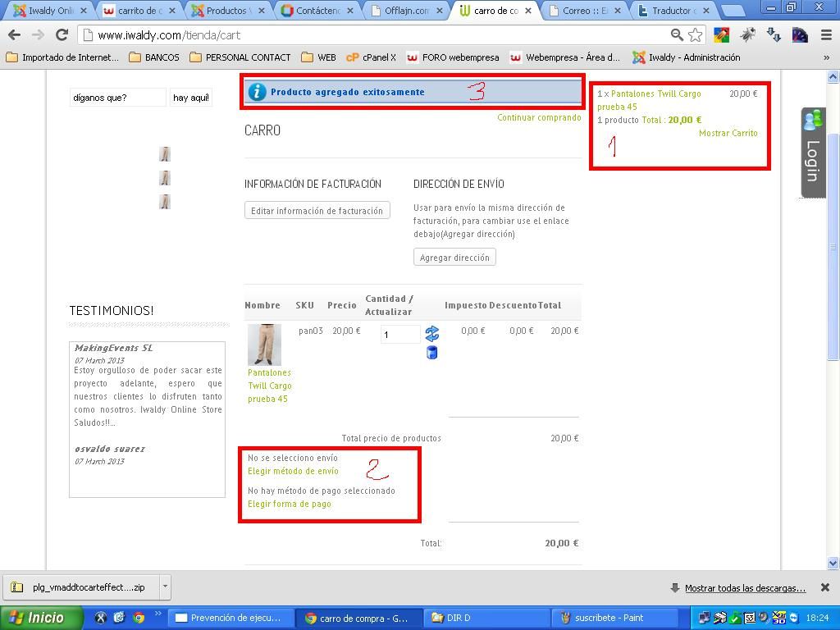Image resolution: width=840 pixels, height=630 pixels.
Task: Switch to the 'Contácteno' tab
Action: 318,10
